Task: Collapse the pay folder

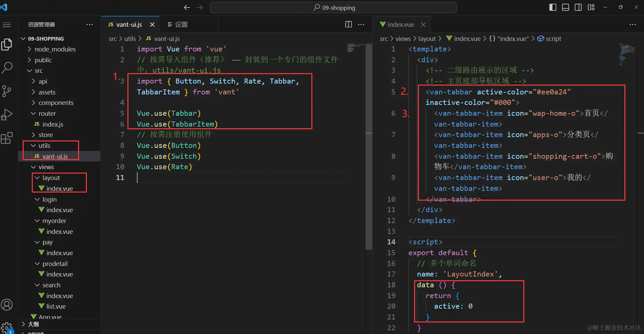Action: 59,242
